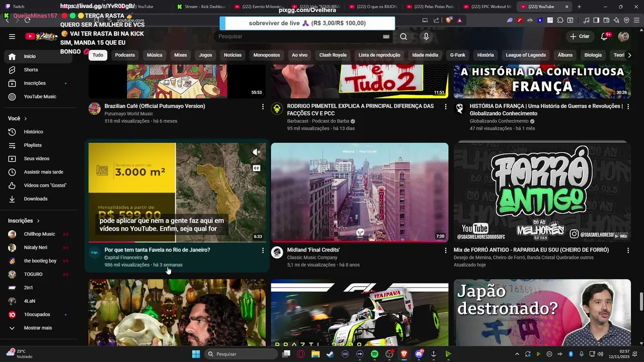Open Midland 'Final Credits' thumbnail
The height and width of the screenshot is (362, 644).
pos(360,193)
